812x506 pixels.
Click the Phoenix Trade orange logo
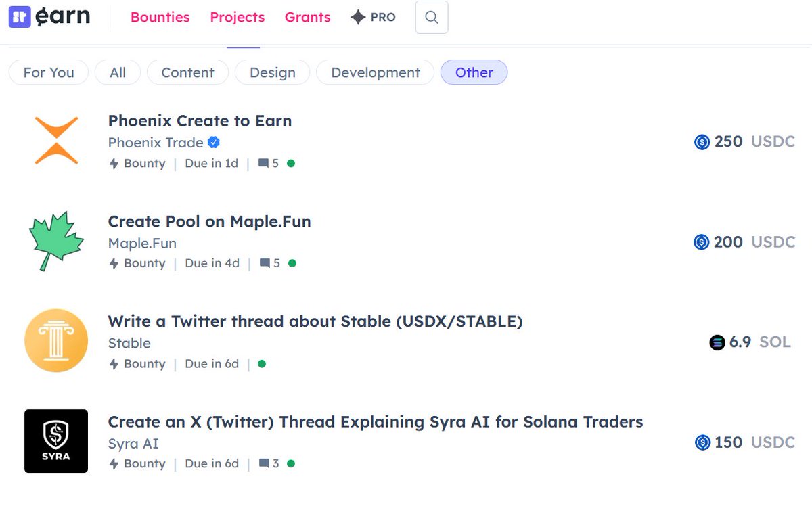pos(56,141)
